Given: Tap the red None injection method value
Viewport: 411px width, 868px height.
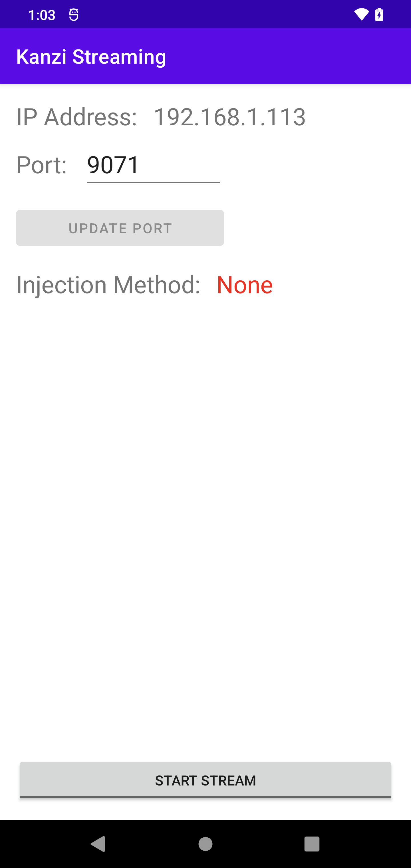Looking at the screenshot, I should coord(245,285).
